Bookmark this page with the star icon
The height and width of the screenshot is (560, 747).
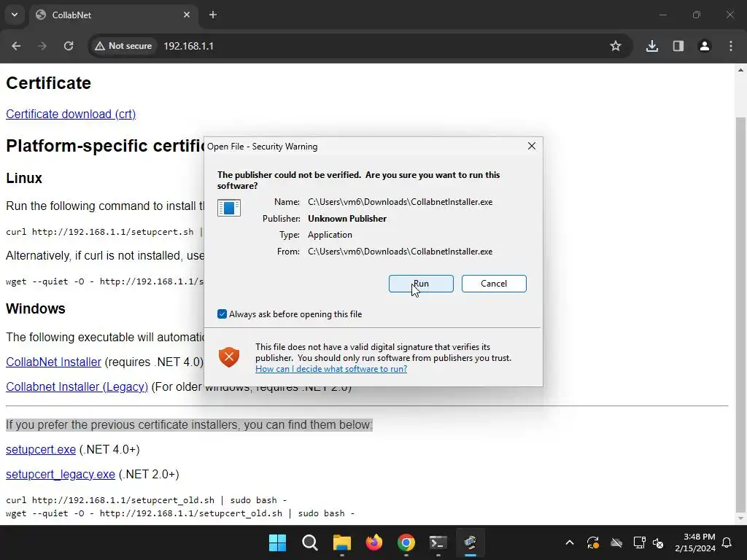pos(616,46)
